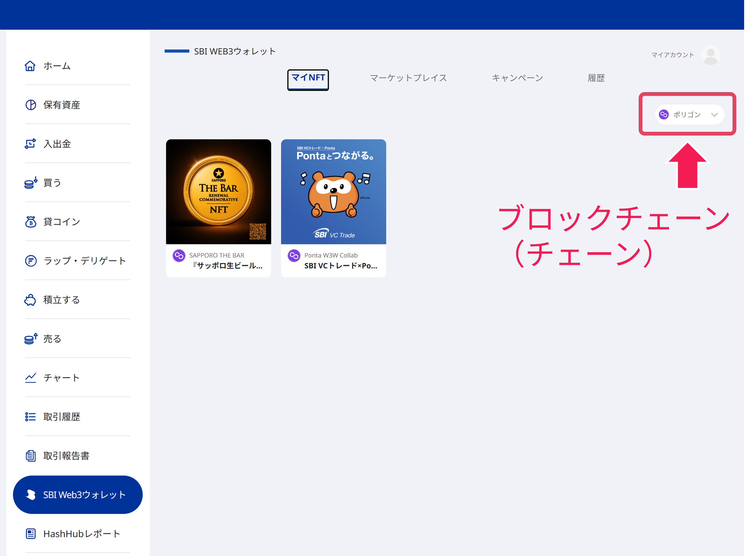Image resolution: width=756 pixels, height=556 pixels.
Task: Click SBI WEB3ウォレット page heading
Action: tap(235, 52)
